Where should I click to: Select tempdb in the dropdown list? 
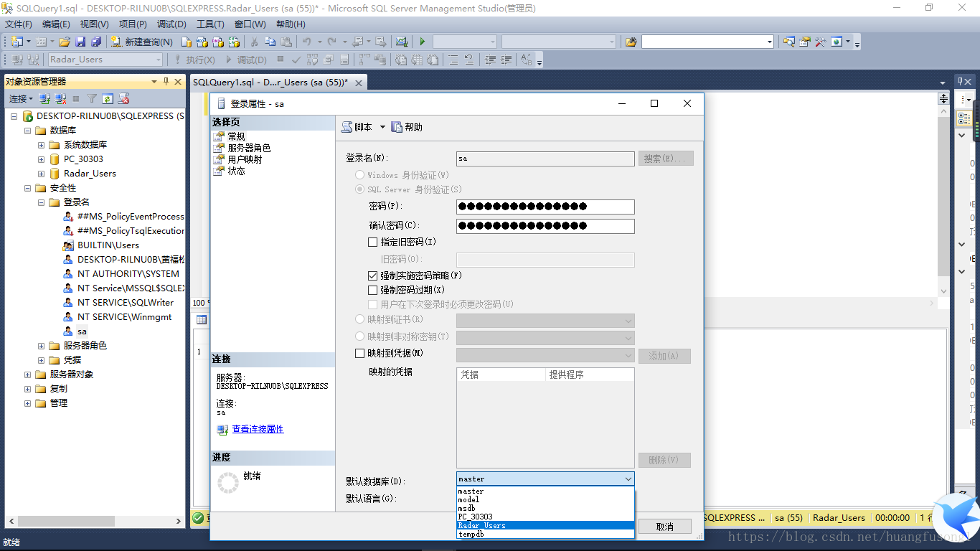[x=545, y=534]
